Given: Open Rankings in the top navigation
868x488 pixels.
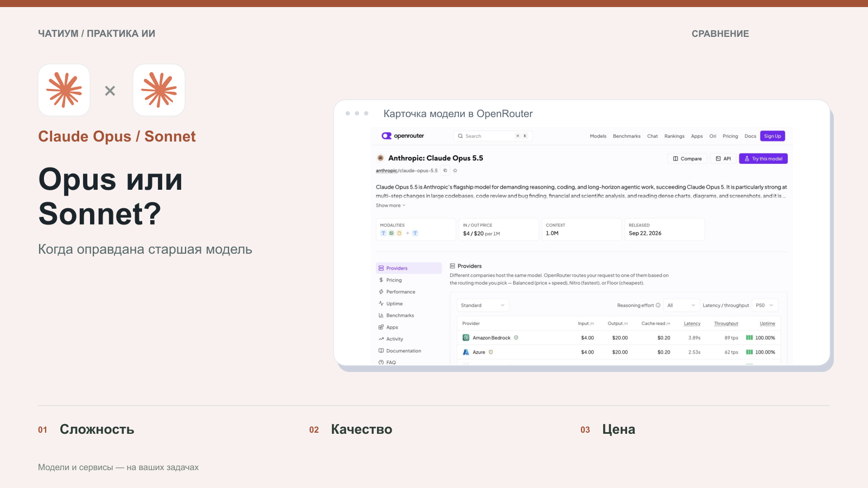Looking at the screenshot, I should point(674,136).
